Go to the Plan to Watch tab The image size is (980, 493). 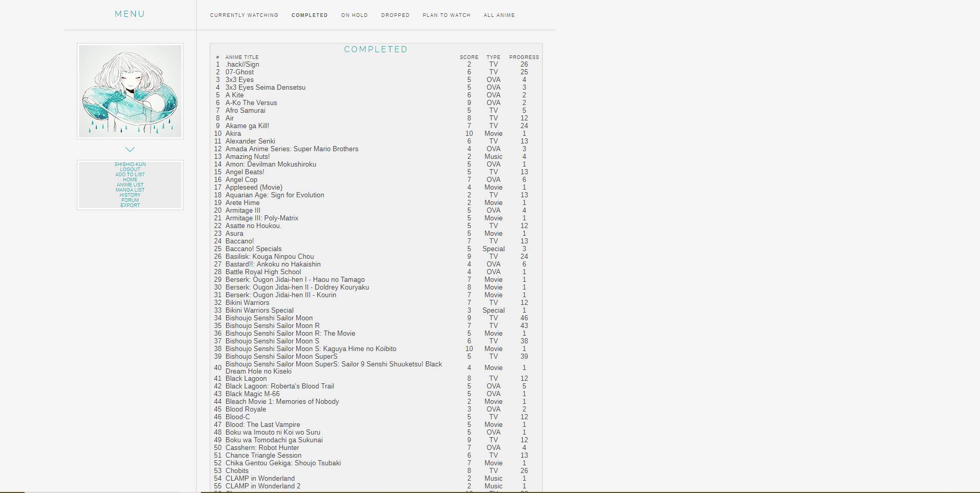point(446,15)
